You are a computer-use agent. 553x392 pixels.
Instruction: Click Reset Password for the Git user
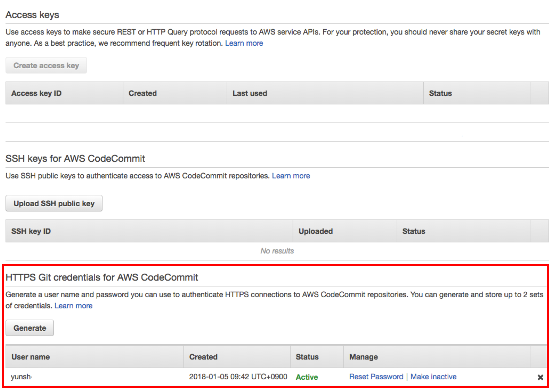pyautogui.click(x=376, y=377)
